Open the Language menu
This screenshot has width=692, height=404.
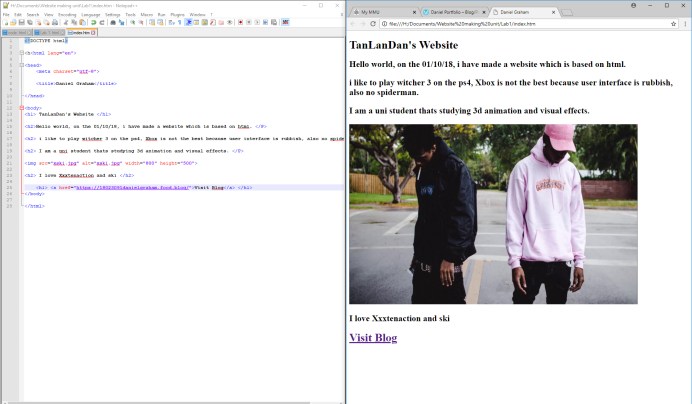[90, 15]
